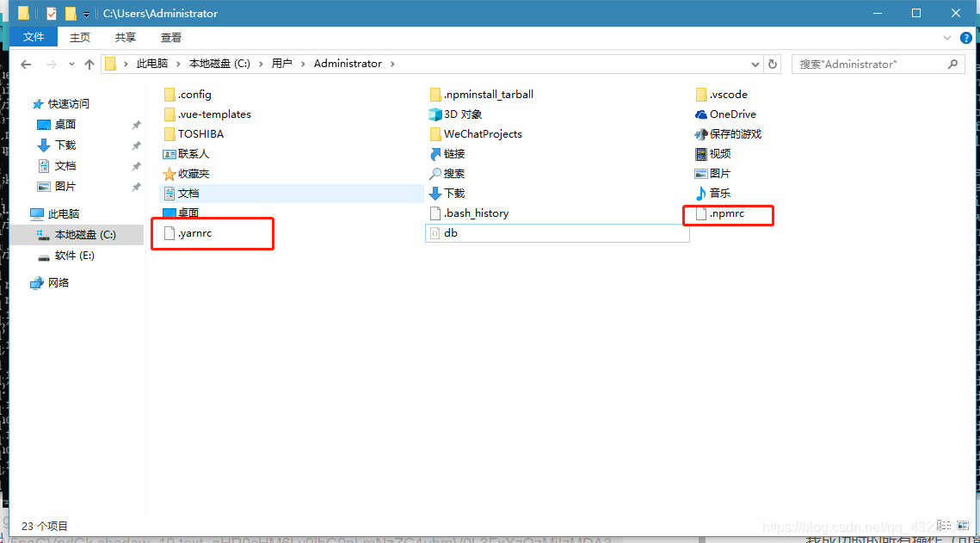
Task: Click new folder icon in title bar
Action: coord(71,13)
